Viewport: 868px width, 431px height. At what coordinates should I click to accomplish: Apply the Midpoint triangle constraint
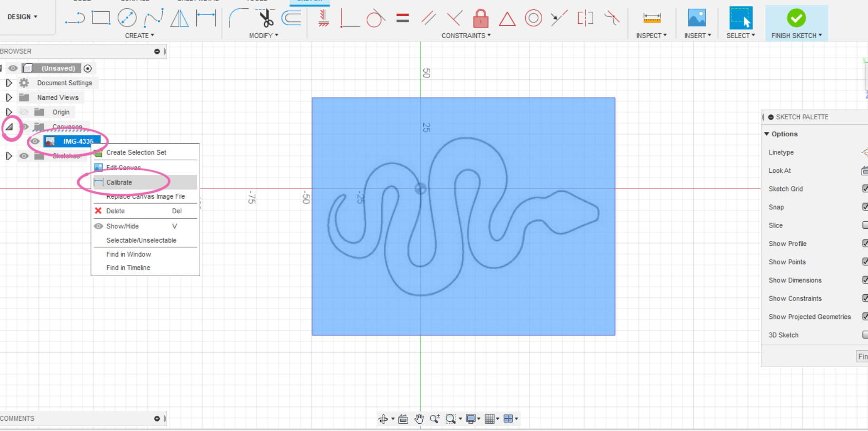(507, 19)
